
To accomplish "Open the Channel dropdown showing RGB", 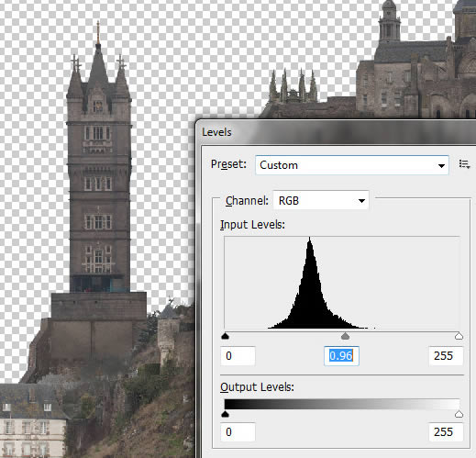I will (321, 201).
